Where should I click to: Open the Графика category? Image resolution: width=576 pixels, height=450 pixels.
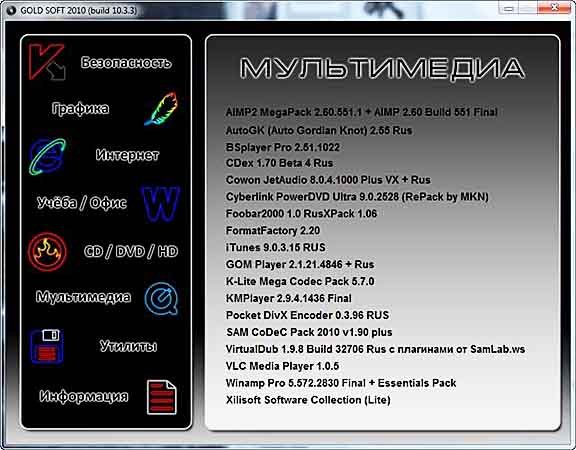80,109
